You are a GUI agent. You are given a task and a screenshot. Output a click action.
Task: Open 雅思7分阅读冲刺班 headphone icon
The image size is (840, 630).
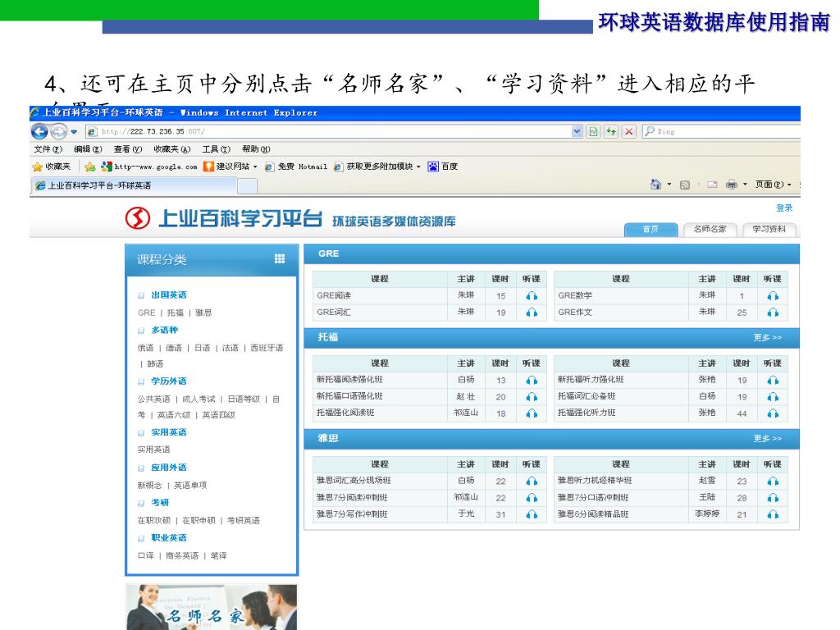click(532, 498)
